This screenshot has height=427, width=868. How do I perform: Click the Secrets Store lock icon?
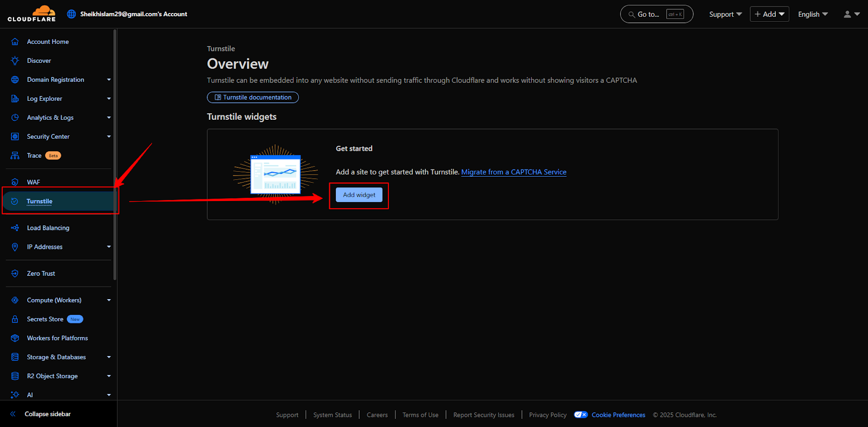(x=15, y=319)
